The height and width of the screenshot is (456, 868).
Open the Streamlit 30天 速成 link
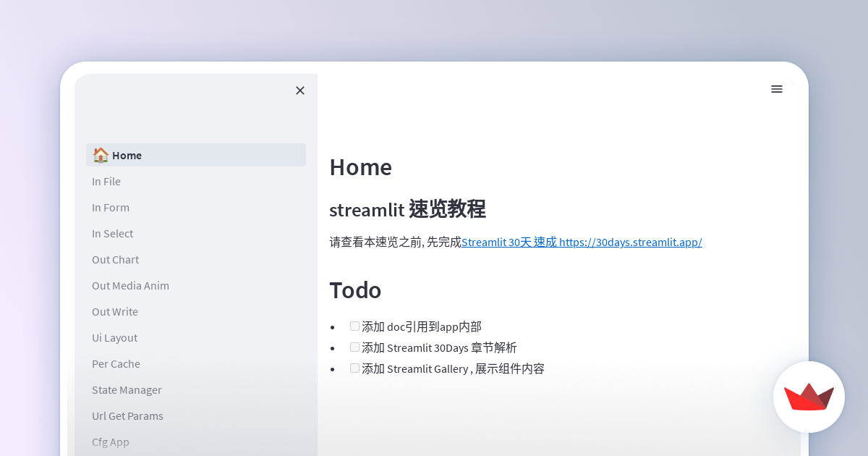[x=581, y=242]
